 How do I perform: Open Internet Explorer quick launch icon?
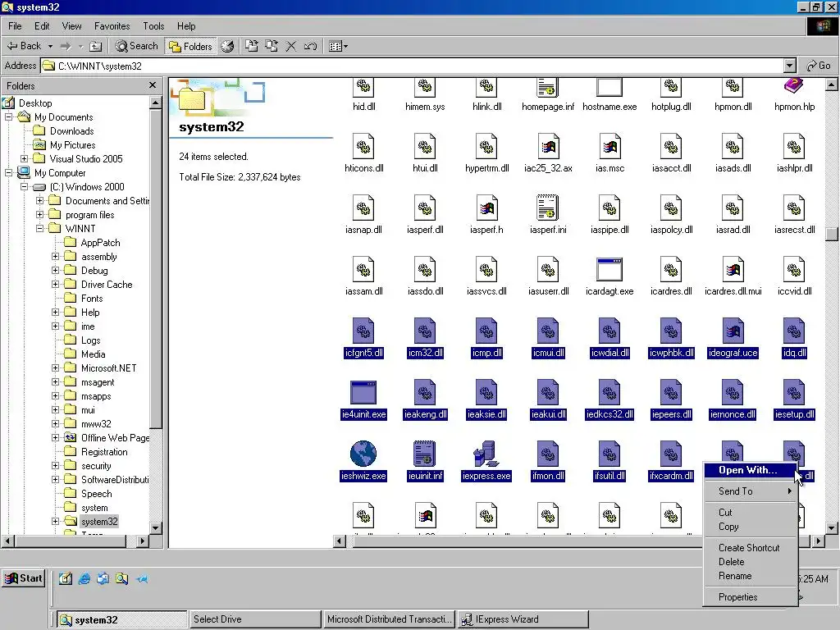[84, 578]
